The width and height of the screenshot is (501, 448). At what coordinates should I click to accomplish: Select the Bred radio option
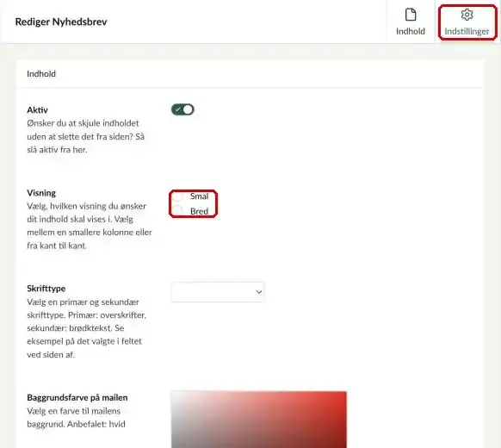pos(177,211)
